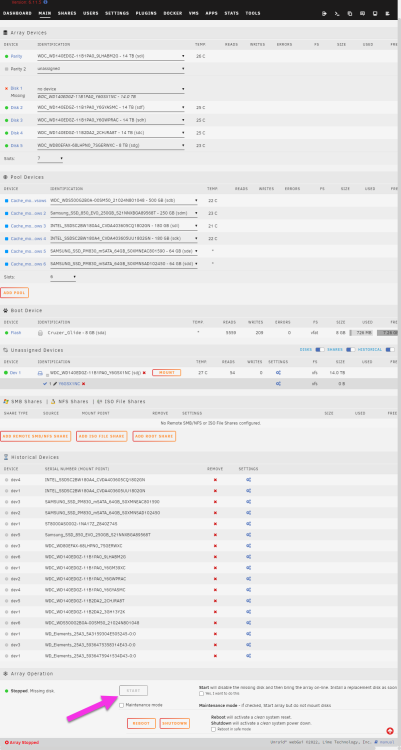The width and height of the screenshot is (401, 750).
Task: Click the Cruzer_Glide 8 GB identification text
Action: 78,332
